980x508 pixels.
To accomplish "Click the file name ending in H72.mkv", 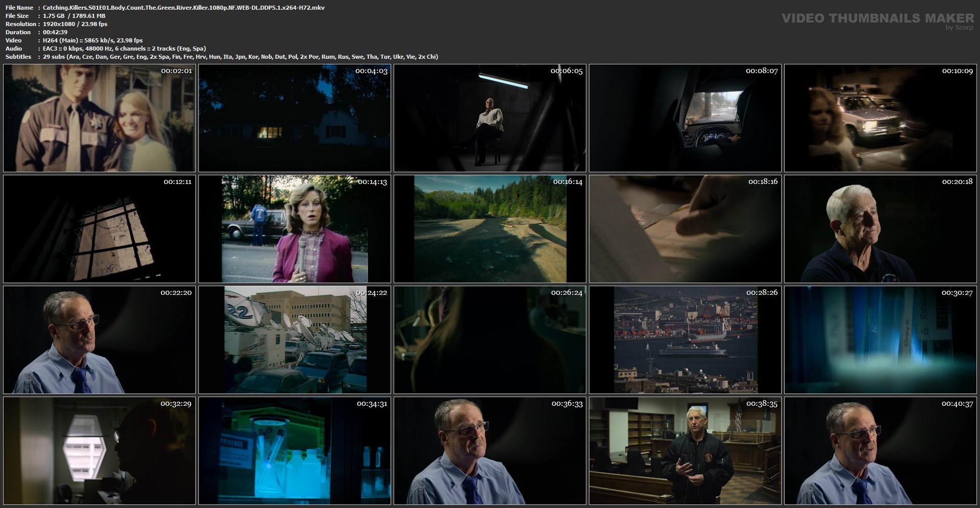I will (184, 8).
